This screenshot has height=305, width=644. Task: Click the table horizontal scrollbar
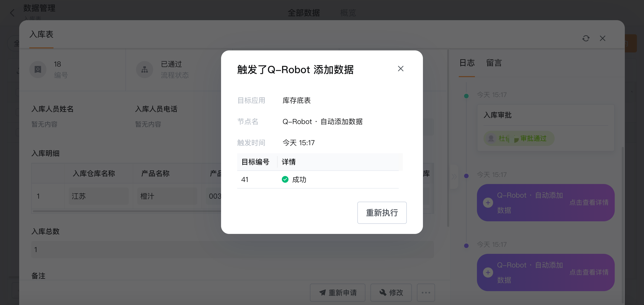pos(127,211)
